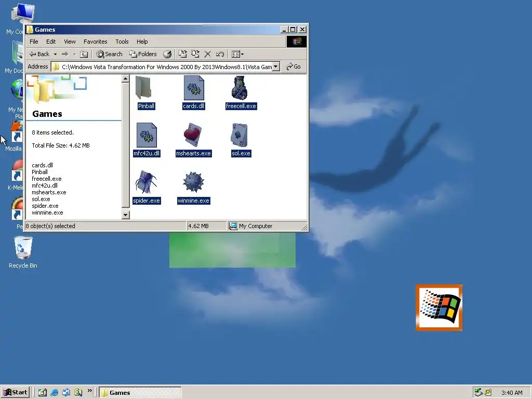Open the Help menu
Screen dimensions: 532x399
point(142,42)
